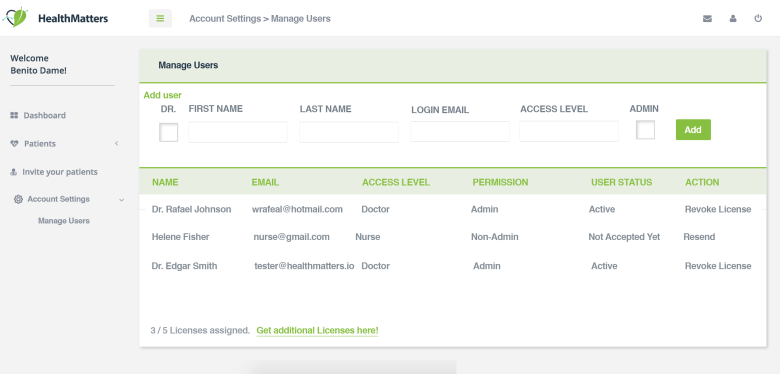Click the Not Accepted Yet status
This screenshot has height=374, width=780.
[624, 237]
